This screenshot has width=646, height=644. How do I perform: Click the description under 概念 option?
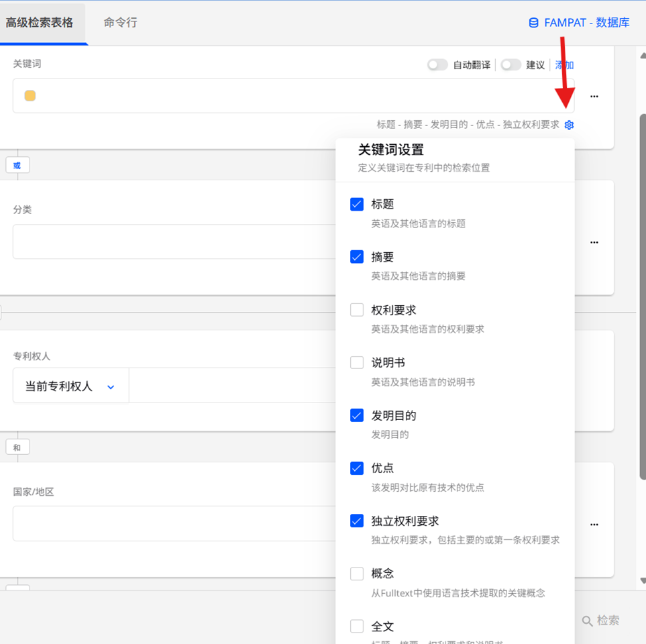[x=458, y=593]
